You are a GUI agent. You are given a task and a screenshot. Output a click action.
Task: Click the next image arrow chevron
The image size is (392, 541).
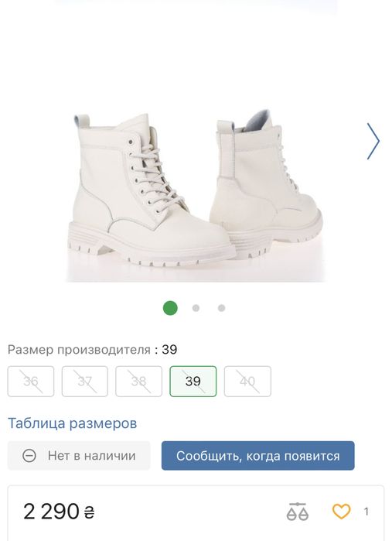coord(373,141)
